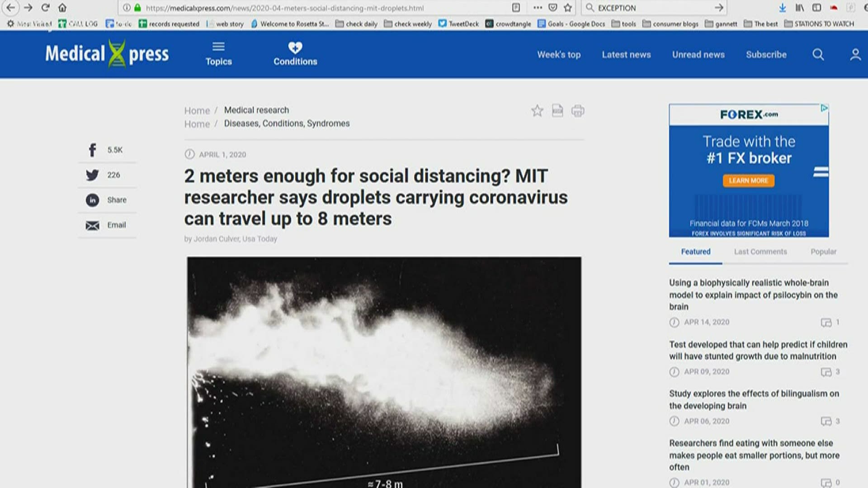Image resolution: width=868 pixels, height=488 pixels.
Task: Open Welcome to Rosetta St... bookmark
Action: tap(290, 24)
